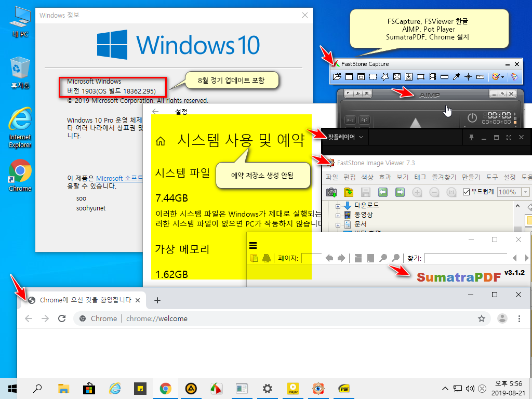Open file icon in FastStone Capture
The image size is (532, 399).
click(x=337, y=77)
